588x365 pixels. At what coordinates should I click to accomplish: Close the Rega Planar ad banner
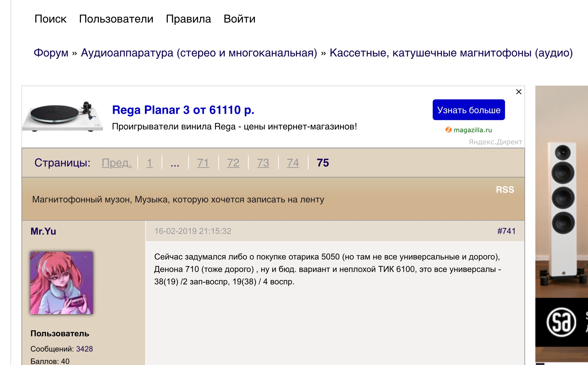[519, 92]
